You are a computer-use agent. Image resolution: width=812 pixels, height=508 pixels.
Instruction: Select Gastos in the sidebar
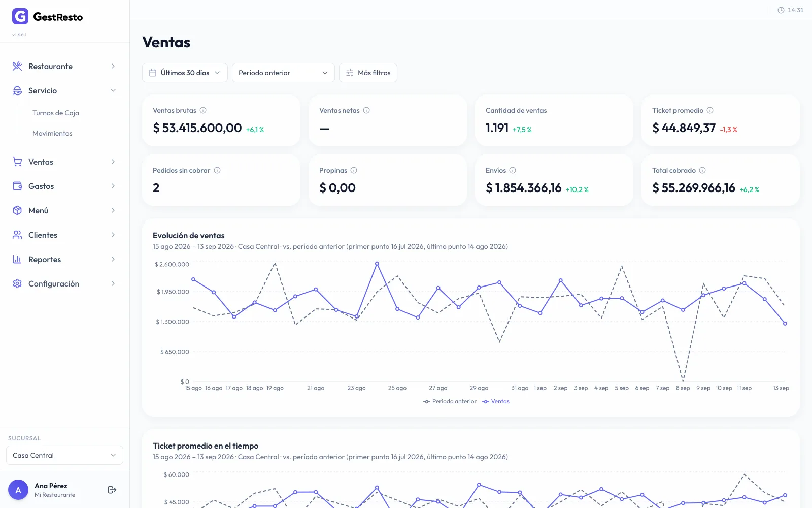click(64, 186)
